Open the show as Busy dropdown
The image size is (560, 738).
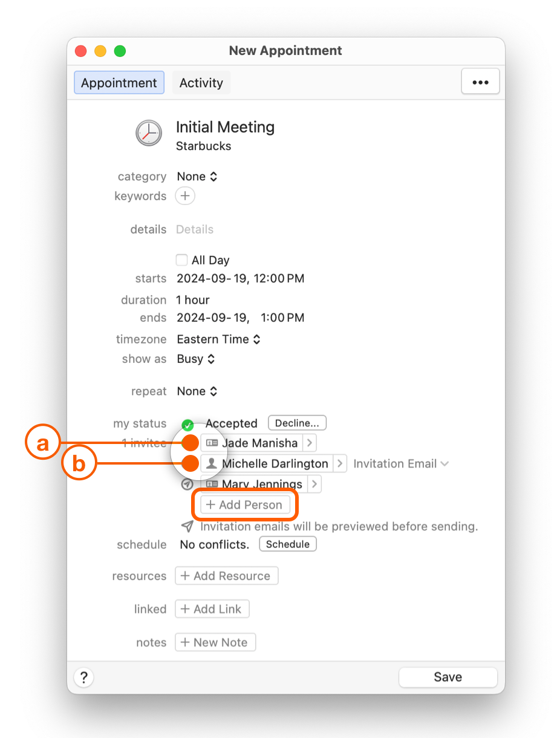point(196,359)
